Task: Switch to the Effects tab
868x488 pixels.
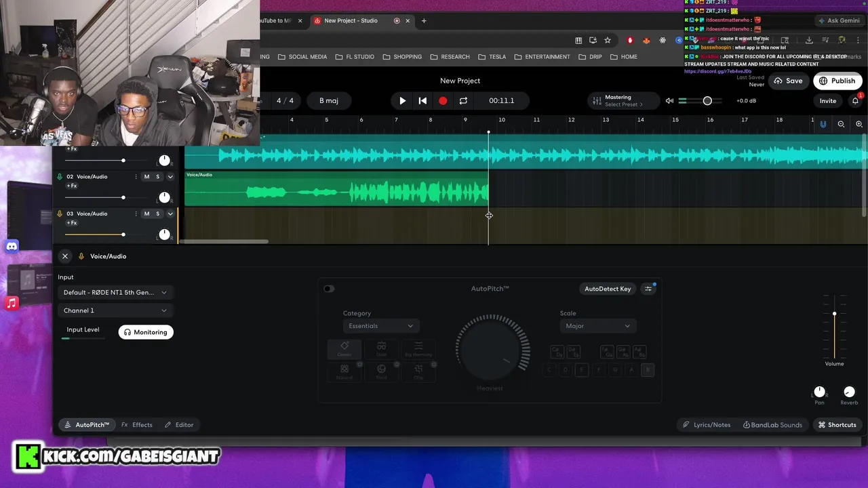Action: click(137, 425)
